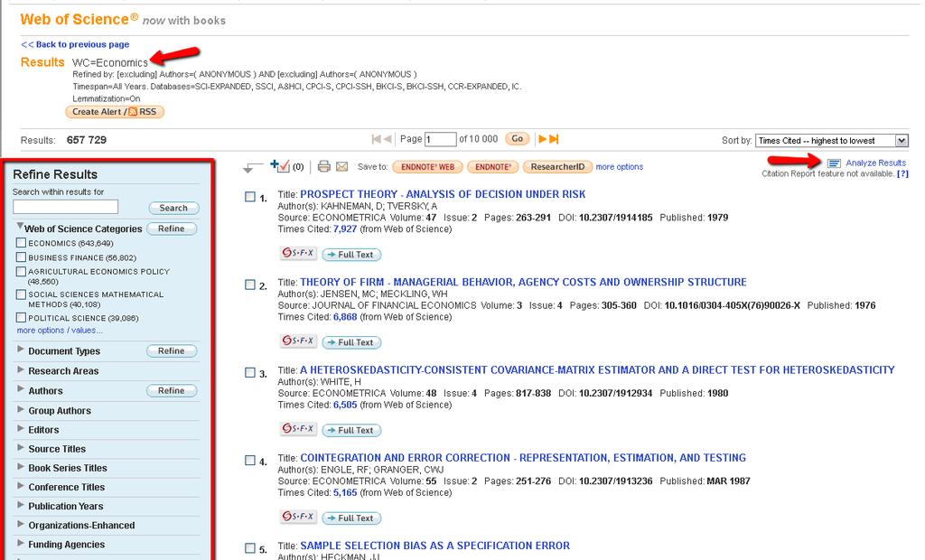Viewport: 925px width, 560px height.
Task: Check AGRICULTURAL ECONOMICS POLICY box
Action: click(22, 272)
